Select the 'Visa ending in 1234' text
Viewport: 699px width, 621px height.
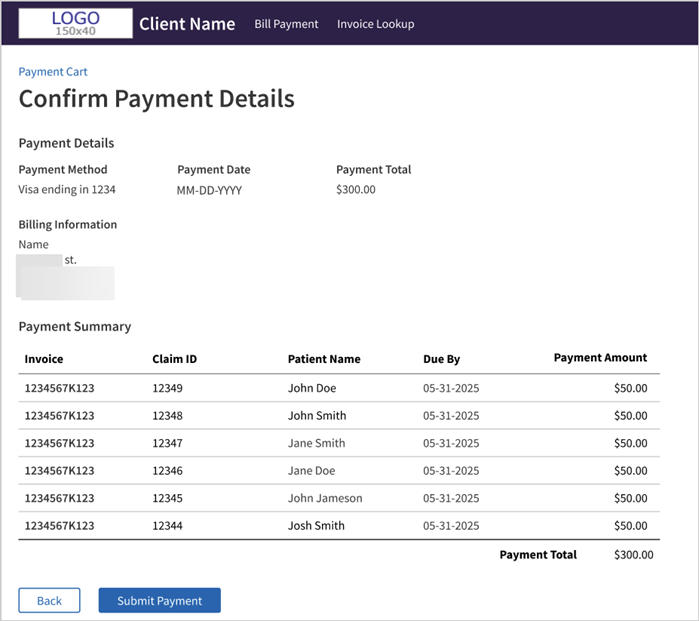[x=67, y=189]
